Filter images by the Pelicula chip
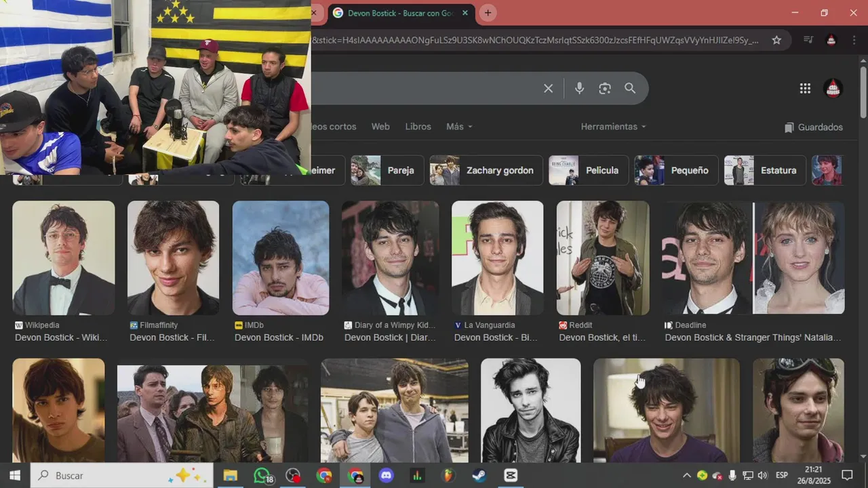The image size is (868, 488). [x=588, y=170]
